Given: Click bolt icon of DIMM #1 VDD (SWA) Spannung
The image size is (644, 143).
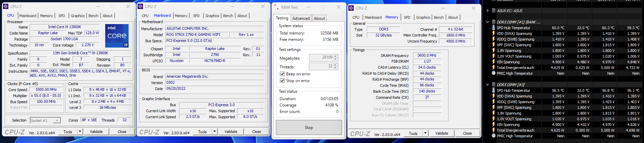Looking at the screenshot, I should (x=494, y=33).
